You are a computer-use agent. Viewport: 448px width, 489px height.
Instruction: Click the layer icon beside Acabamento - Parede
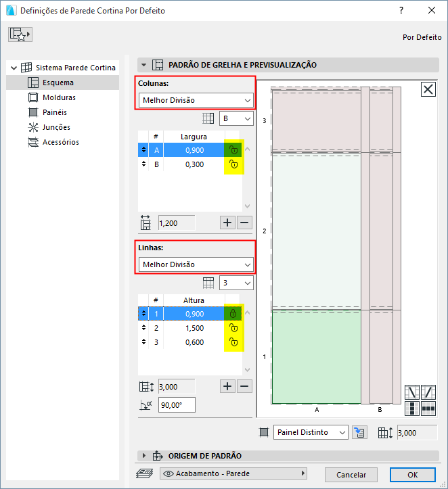(145, 473)
